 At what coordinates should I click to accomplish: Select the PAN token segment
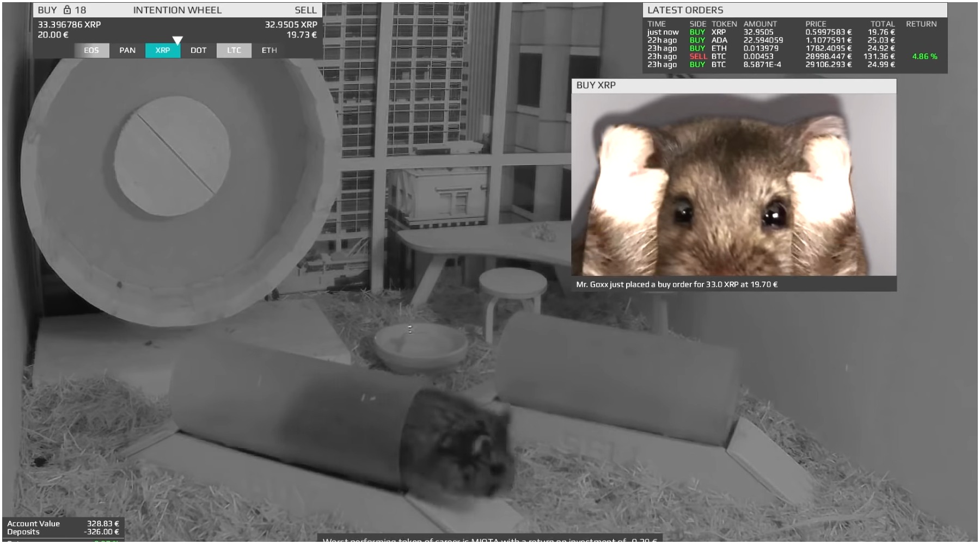(x=127, y=51)
